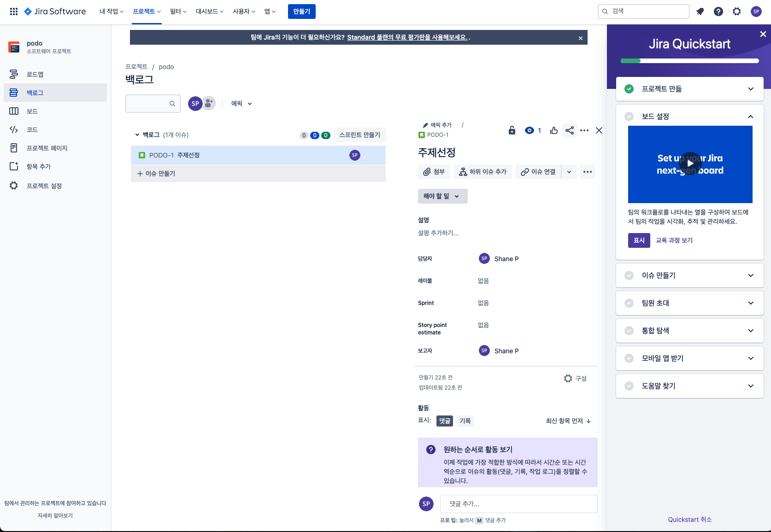Expand the 프로젝트 만들기 Quickstart chevron
The width and height of the screenshot is (771, 532).
click(x=751, y=89)
